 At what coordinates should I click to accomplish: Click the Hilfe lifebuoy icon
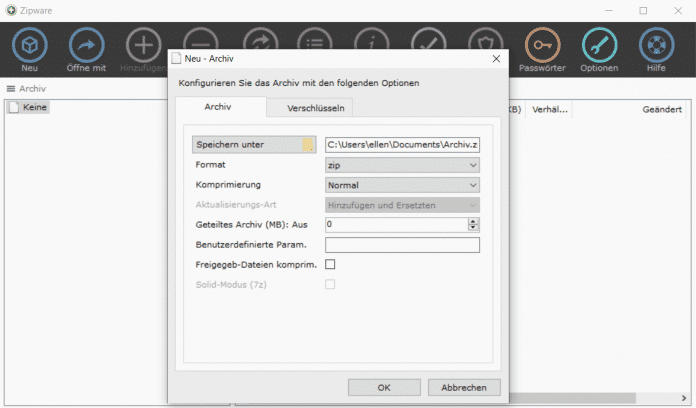655,45
